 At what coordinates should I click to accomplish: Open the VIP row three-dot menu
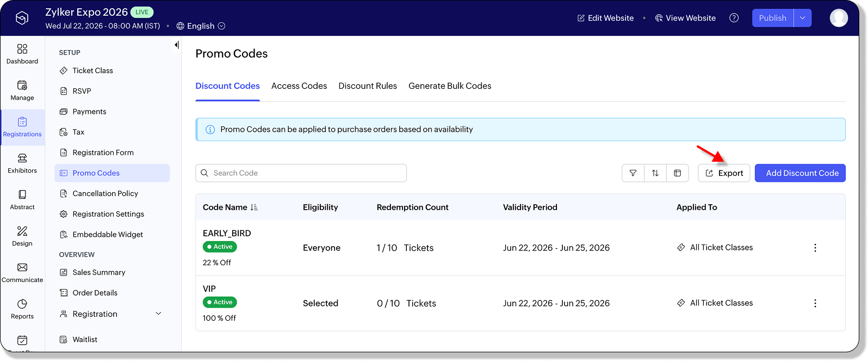(x=815, y=303)
